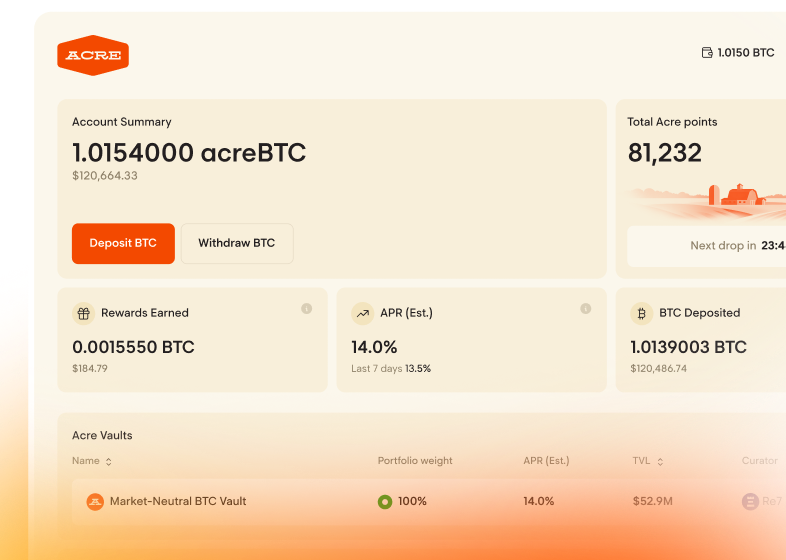Click the wallet icon beside 1.0150 BTC
The image size is (786, 560).
point(707,53)
